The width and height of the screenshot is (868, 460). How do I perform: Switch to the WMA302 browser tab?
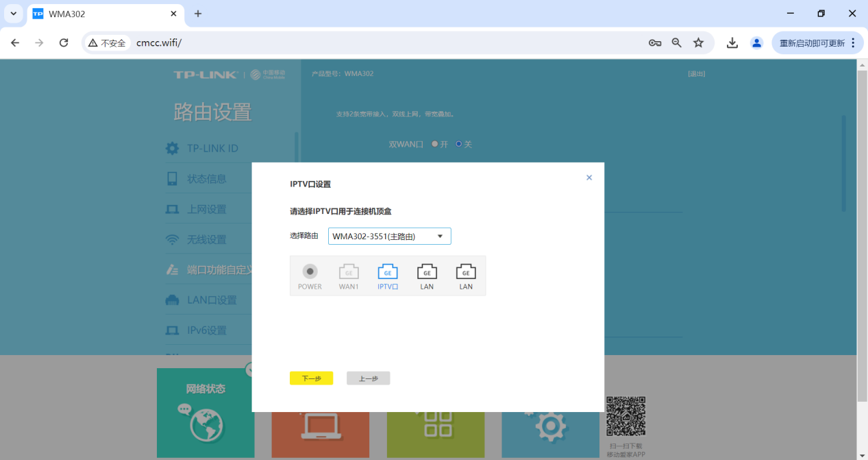tap(106, 14)
